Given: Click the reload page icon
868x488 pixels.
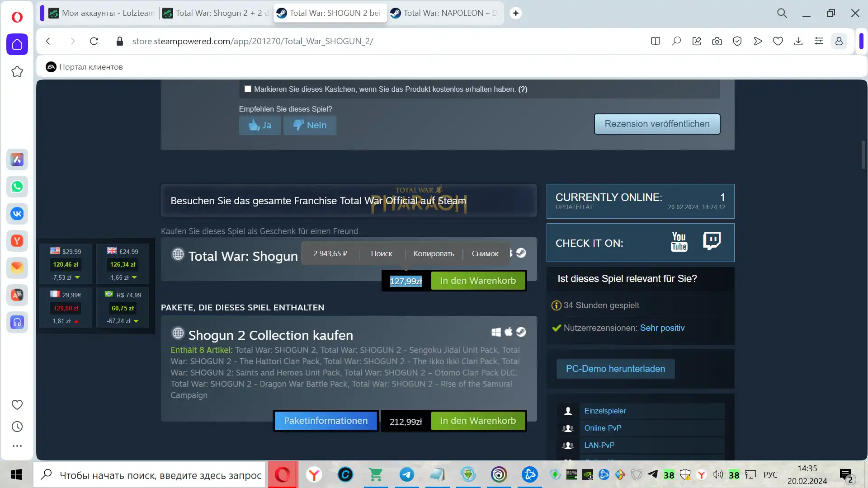Looking at the screenshot, I should [x=94, y=41].
